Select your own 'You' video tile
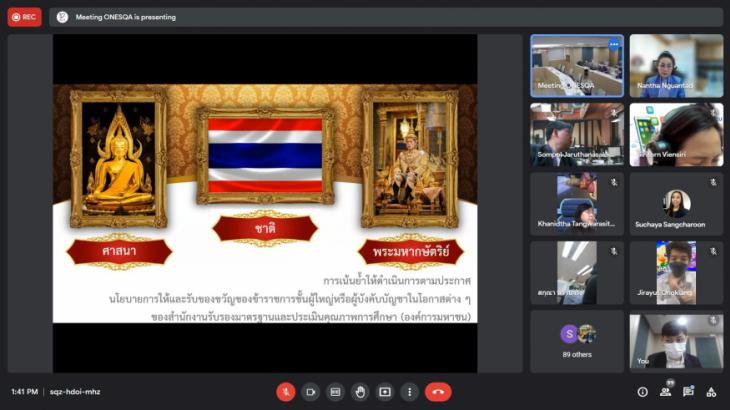Image resolution: width=730 pixels, height=410 pixels. [x=676, y=342]
